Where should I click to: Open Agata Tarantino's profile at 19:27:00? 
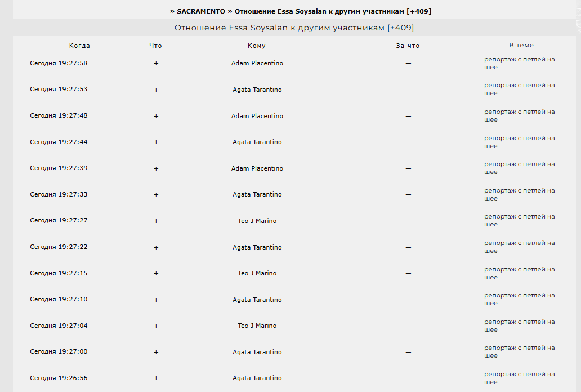[x=257, y=352]
